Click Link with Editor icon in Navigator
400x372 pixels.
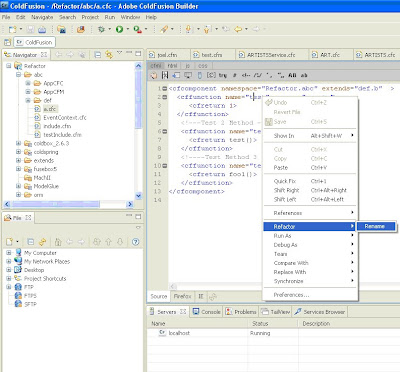(109, 54)
